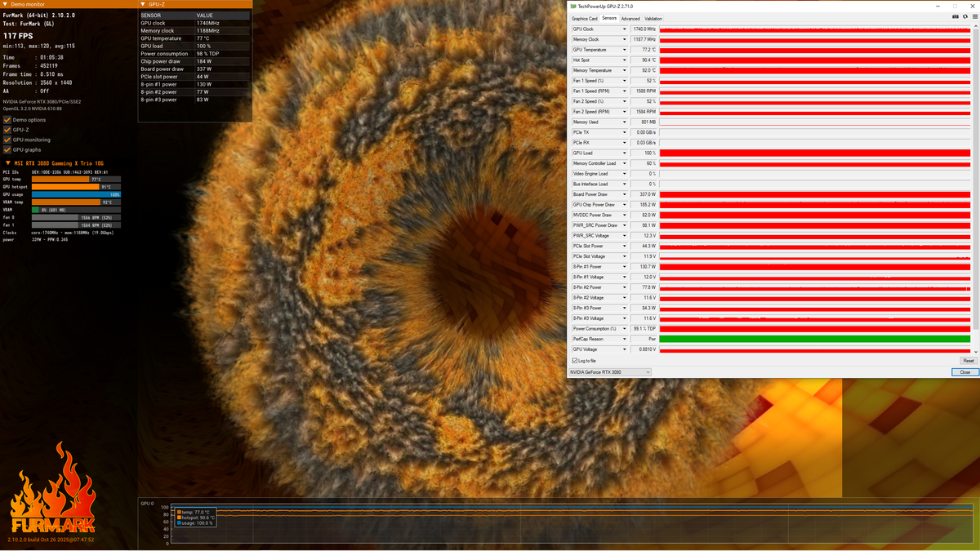The width and height of the screenshot is (980, 551).
Task: Open the GPU Clock sensor dropdown
Action: coord(625,29)
